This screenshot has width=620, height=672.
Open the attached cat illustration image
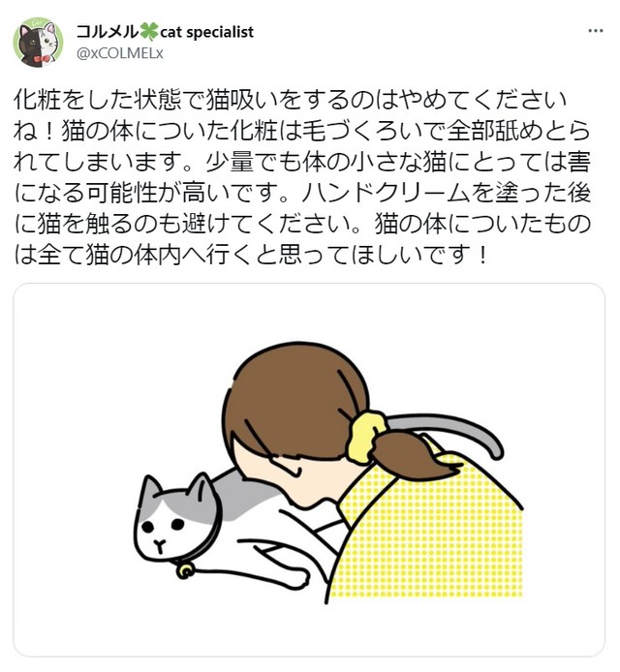pos(309,469)
